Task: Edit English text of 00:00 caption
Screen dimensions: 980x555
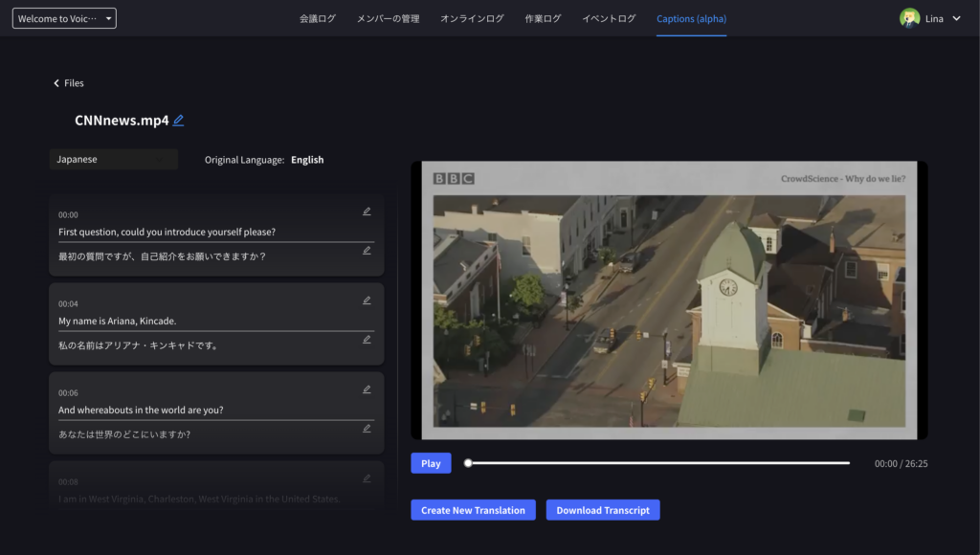Action: [367, 211]
